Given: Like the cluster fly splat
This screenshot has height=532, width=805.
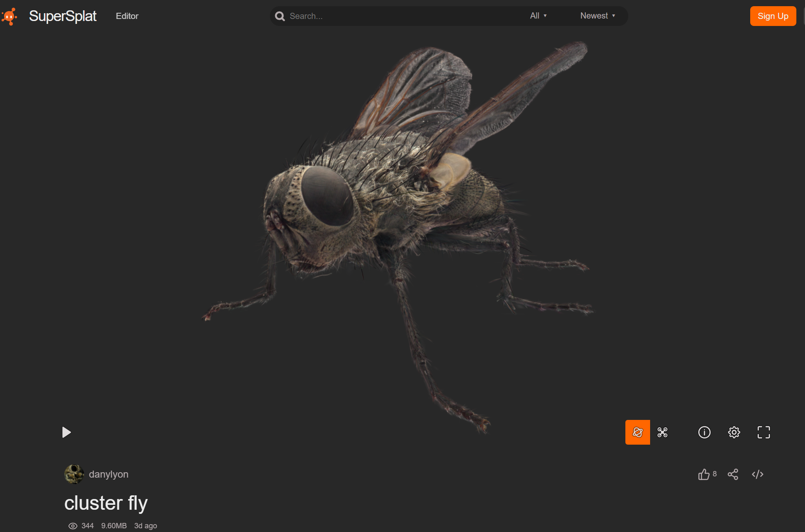Looking at the screenshot, I should 704,474.
